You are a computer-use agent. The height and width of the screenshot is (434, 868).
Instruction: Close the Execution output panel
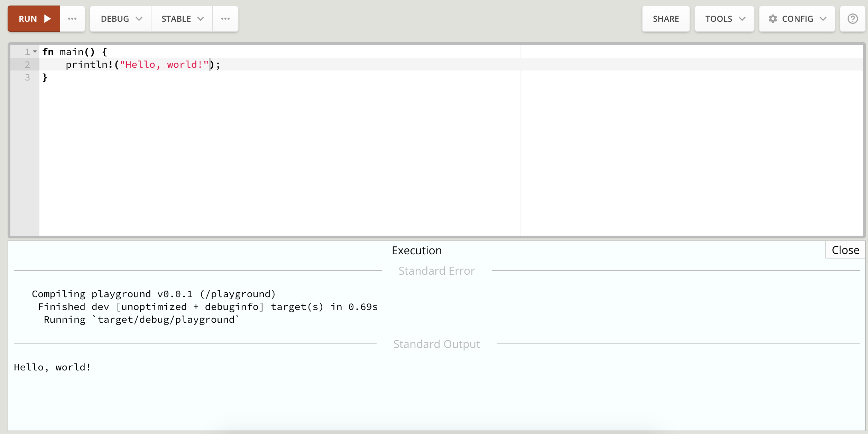click(x=845, y=250)
